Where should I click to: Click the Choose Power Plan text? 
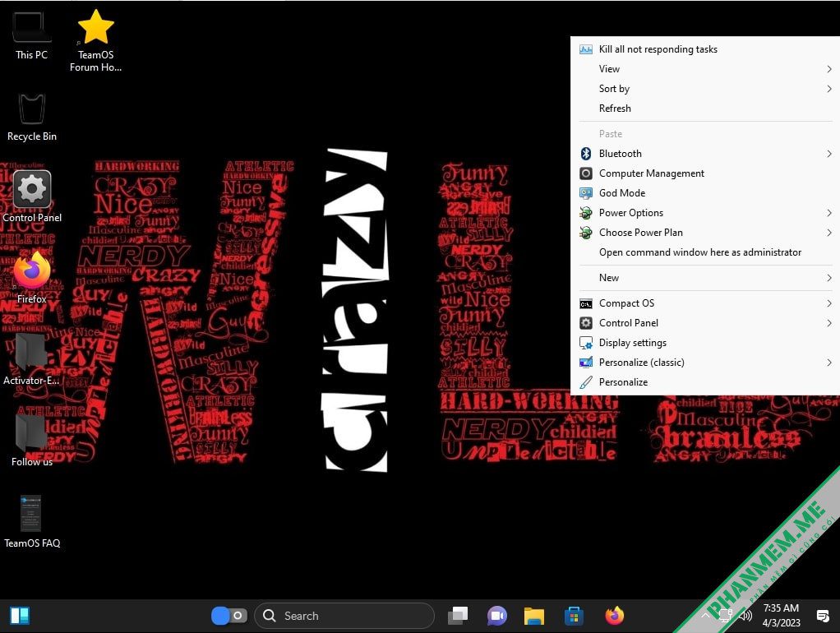coord(641,233)
